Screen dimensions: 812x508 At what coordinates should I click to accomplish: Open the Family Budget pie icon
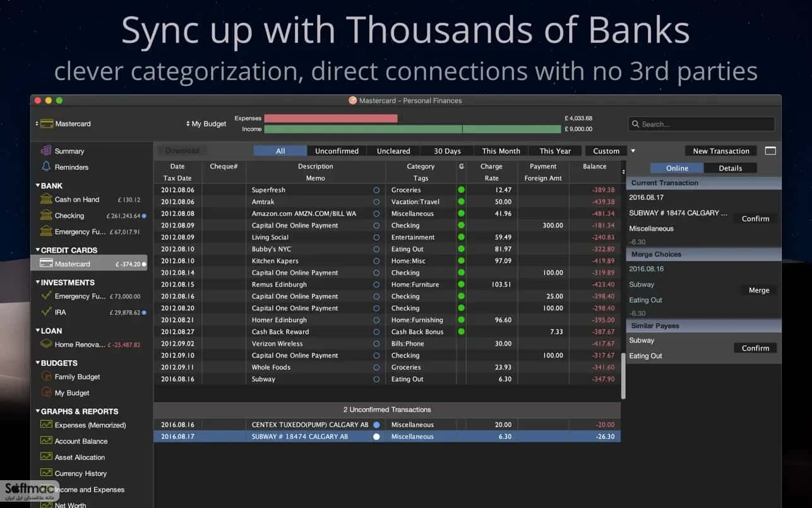click(46, 377)
